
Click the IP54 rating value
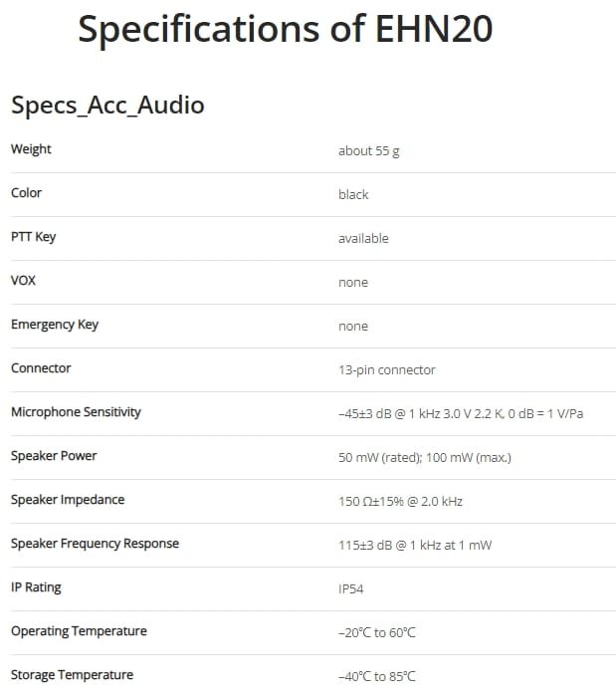[x=350, y=589]
